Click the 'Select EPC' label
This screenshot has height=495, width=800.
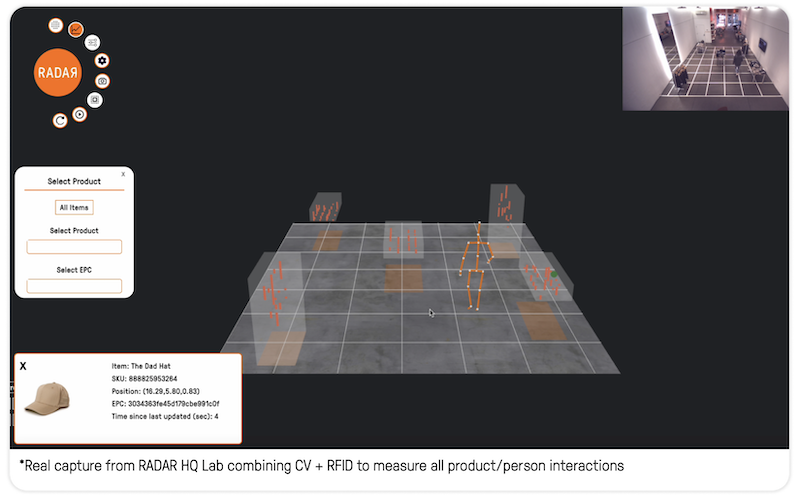[74, 270]
